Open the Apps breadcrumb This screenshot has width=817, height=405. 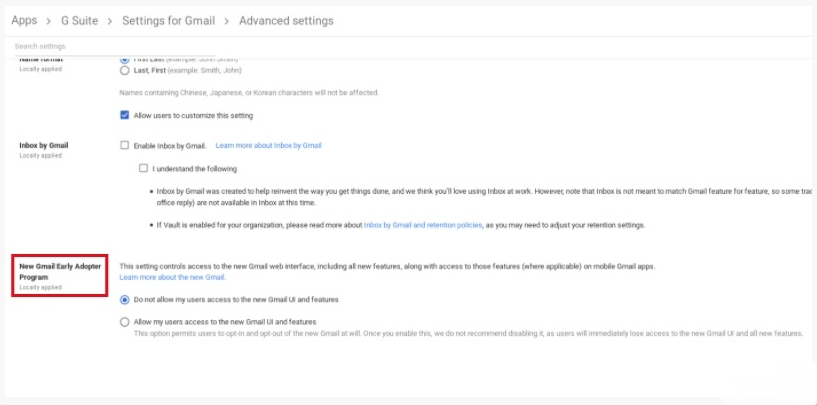click(x=24, y=21)
